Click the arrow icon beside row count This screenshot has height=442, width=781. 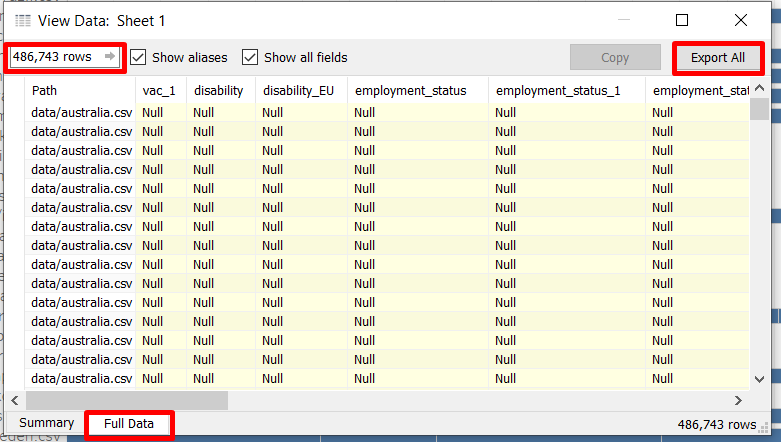pyautogui.click(x=110, y=56)
